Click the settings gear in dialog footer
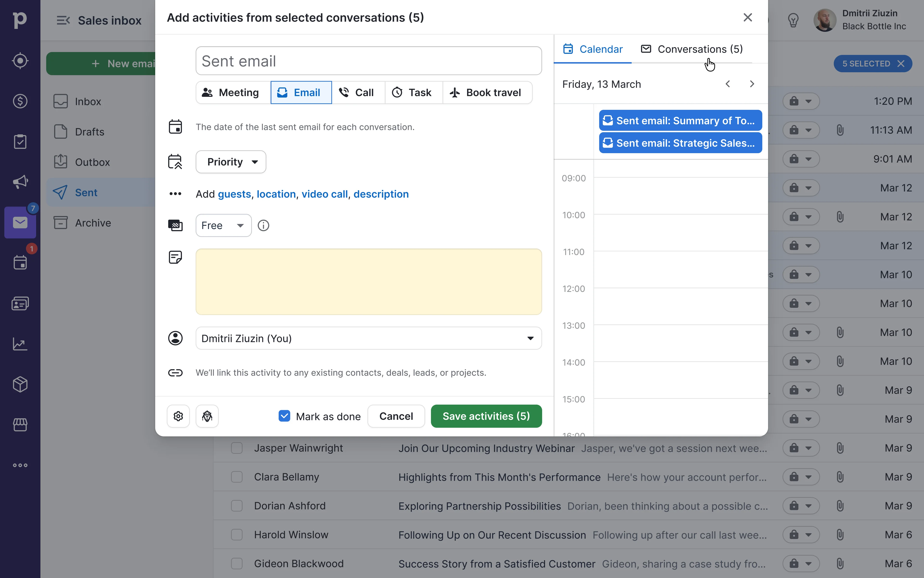 coord(178,416)
